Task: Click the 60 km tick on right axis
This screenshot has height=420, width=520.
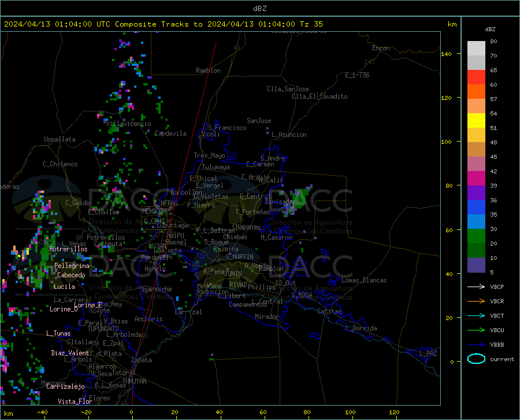Action: (x=449, y=230)
